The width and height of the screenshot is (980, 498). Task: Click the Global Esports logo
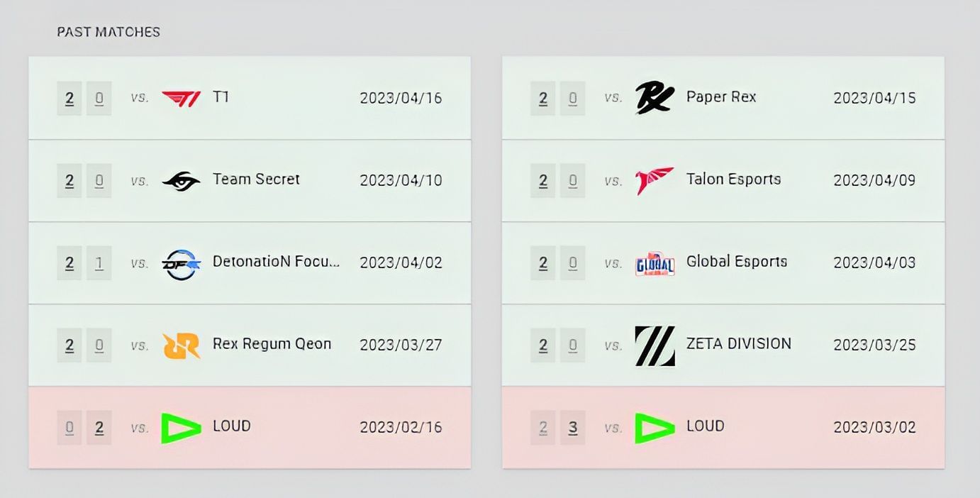(x=654, y=262)
